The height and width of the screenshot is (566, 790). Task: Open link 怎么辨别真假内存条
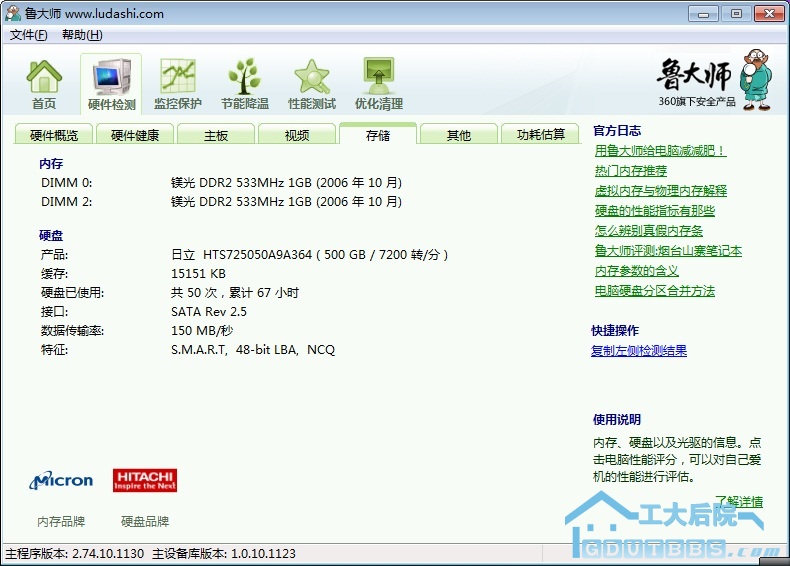tap(648, 231)
